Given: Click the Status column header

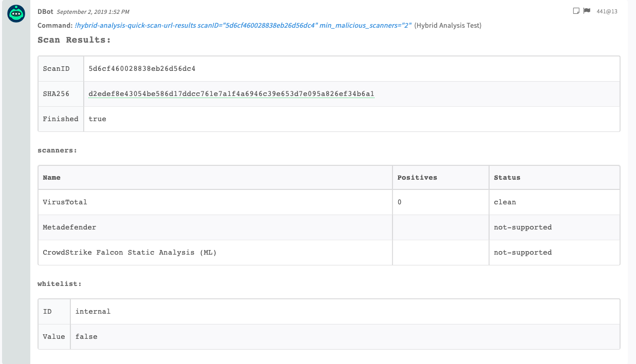Looking at the screenshot, I should pyautogui.click(x=507, y=178).
